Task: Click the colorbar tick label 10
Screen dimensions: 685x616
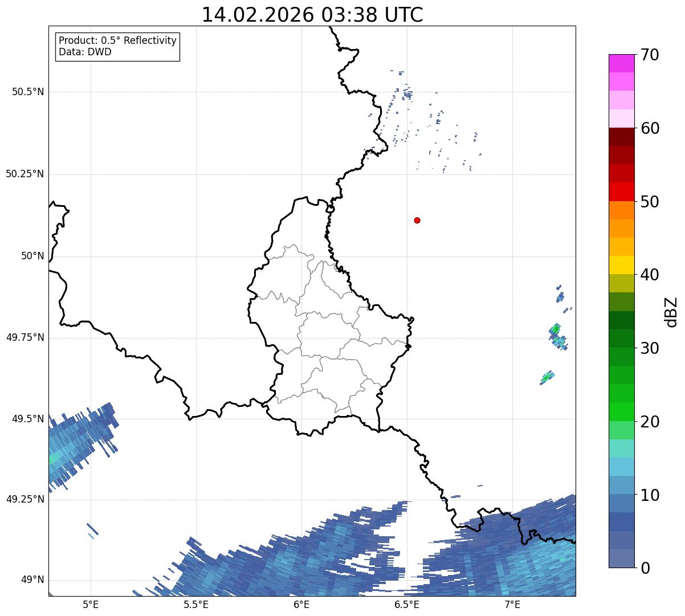Action: coord(650,495)
